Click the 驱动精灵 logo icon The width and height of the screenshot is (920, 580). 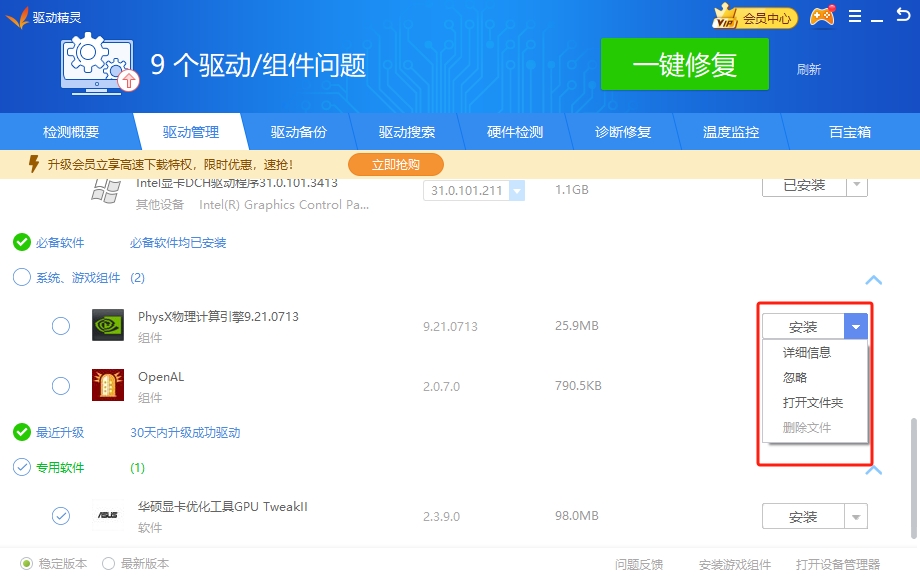tap(17, 18)
